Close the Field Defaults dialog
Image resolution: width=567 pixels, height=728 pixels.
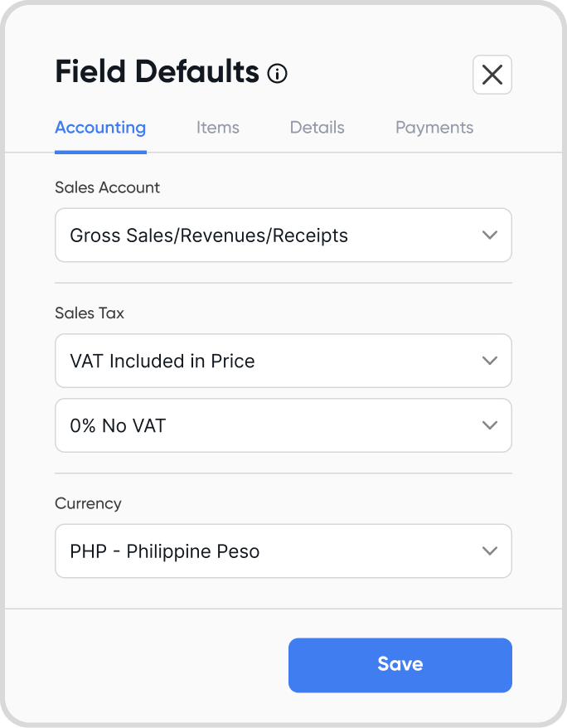click(x=492, y=75)
